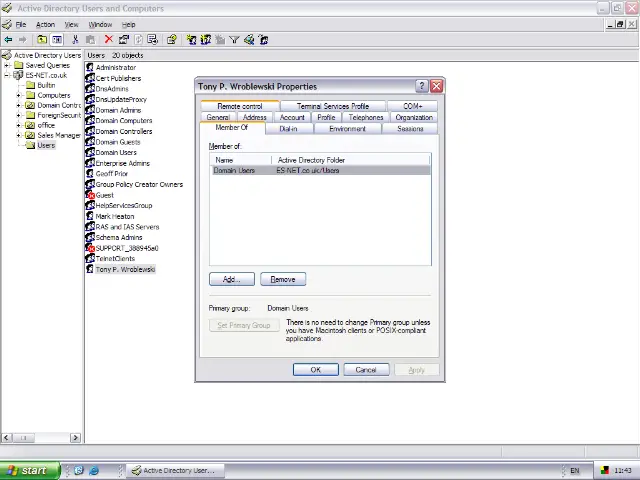Click the Properties toolbar icon
The height and width of the screenshot is (480, 640).
(x=124, y=40)
